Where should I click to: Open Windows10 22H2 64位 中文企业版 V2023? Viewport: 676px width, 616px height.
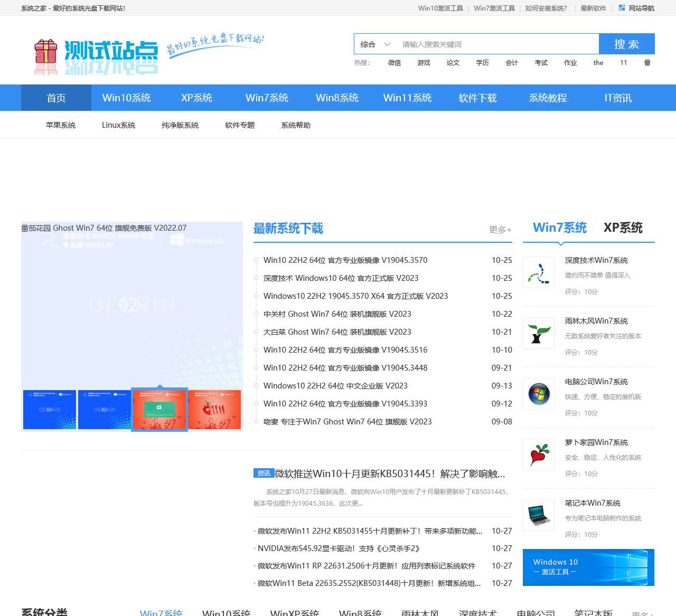[335, 386]
